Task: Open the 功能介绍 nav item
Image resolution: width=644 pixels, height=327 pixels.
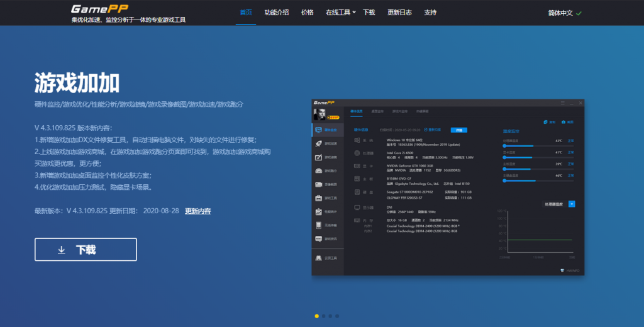Action: coord(277,13)
